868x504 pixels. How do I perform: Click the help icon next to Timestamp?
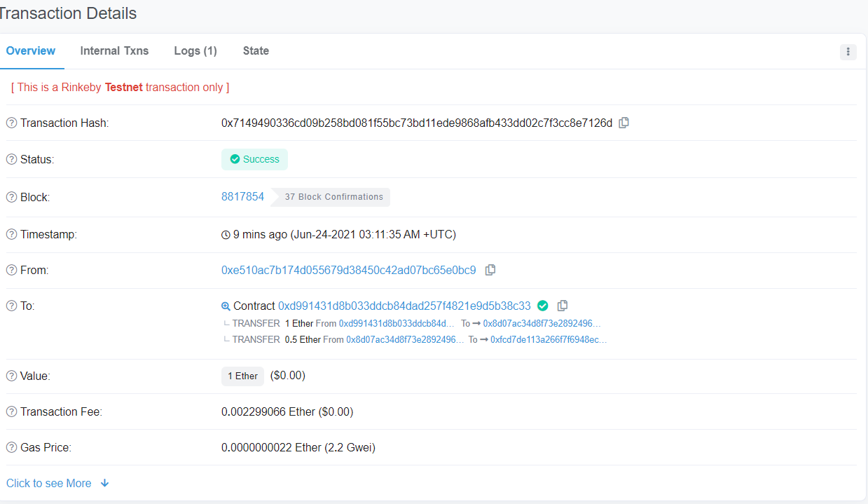[x=11, y=235]
